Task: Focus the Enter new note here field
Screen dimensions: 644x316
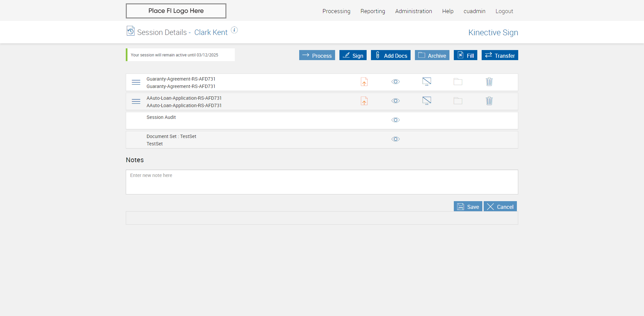Action: pyautogui.click(x=322, y=182)
